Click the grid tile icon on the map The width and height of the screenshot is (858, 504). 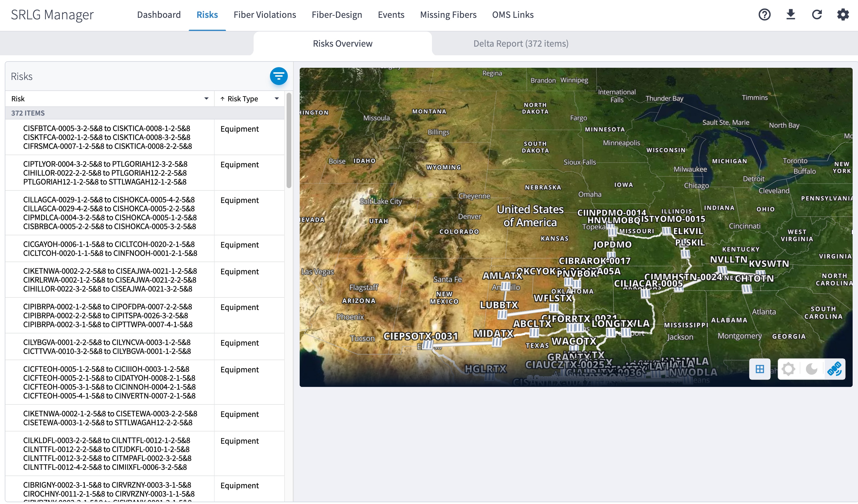pyautogui.click(x=760, y=369)
